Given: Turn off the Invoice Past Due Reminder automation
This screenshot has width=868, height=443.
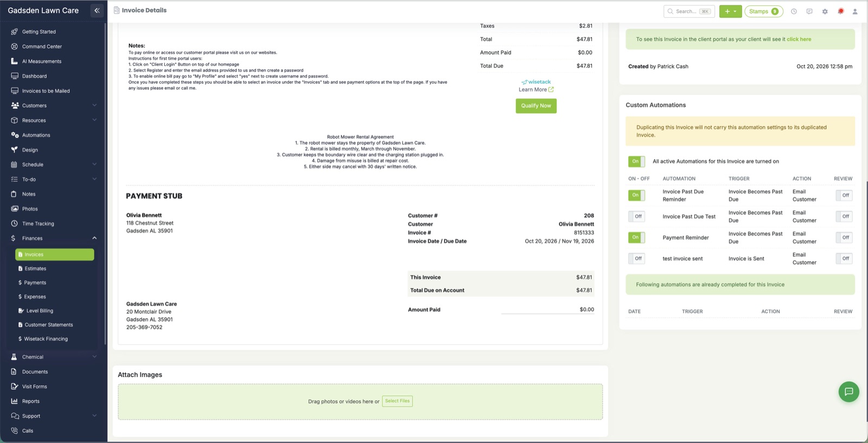Looking at the screenshot, I should [x=636, y=195].
